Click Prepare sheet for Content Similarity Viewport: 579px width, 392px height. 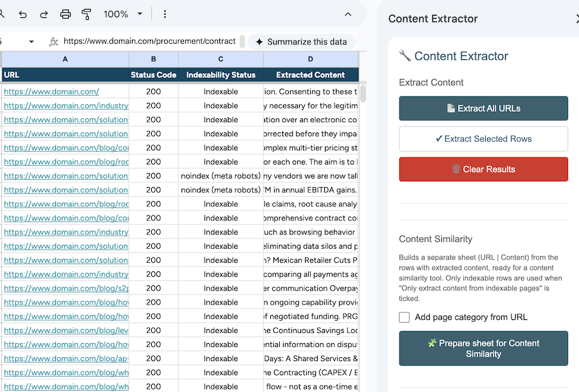coord(483,348)
